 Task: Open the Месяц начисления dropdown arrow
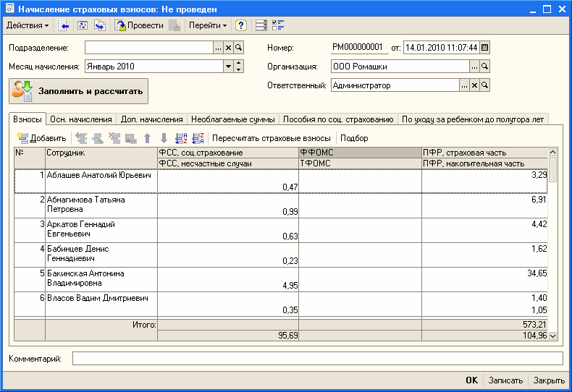229,67
